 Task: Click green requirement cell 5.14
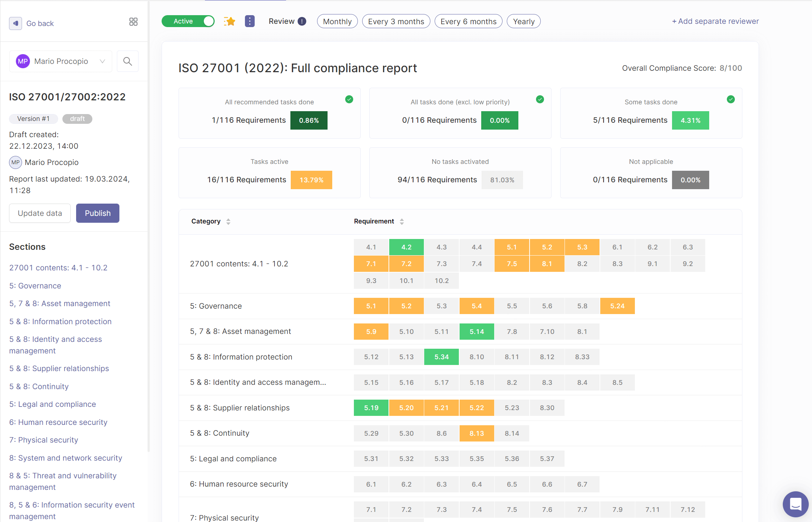pyautogui.click(x=477, y=332)
